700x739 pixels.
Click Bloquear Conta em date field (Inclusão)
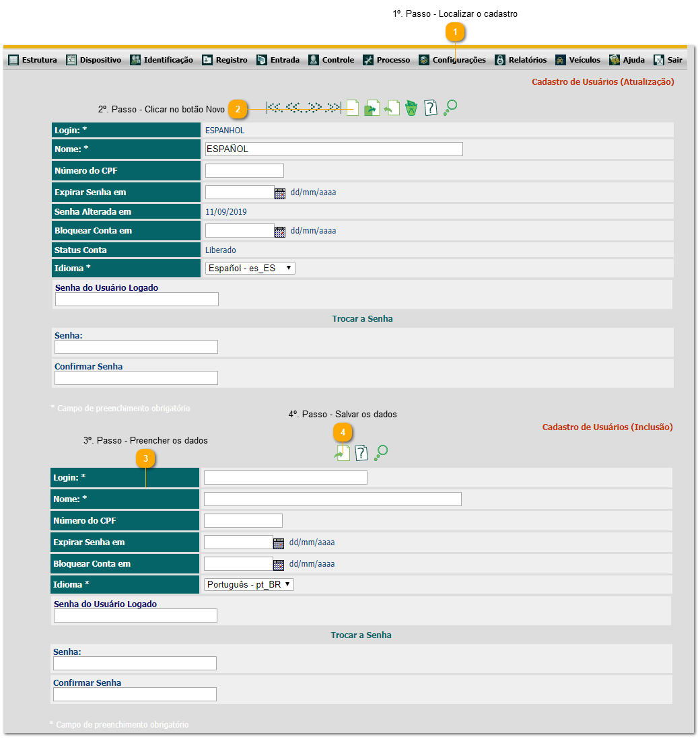pos(238,564)
